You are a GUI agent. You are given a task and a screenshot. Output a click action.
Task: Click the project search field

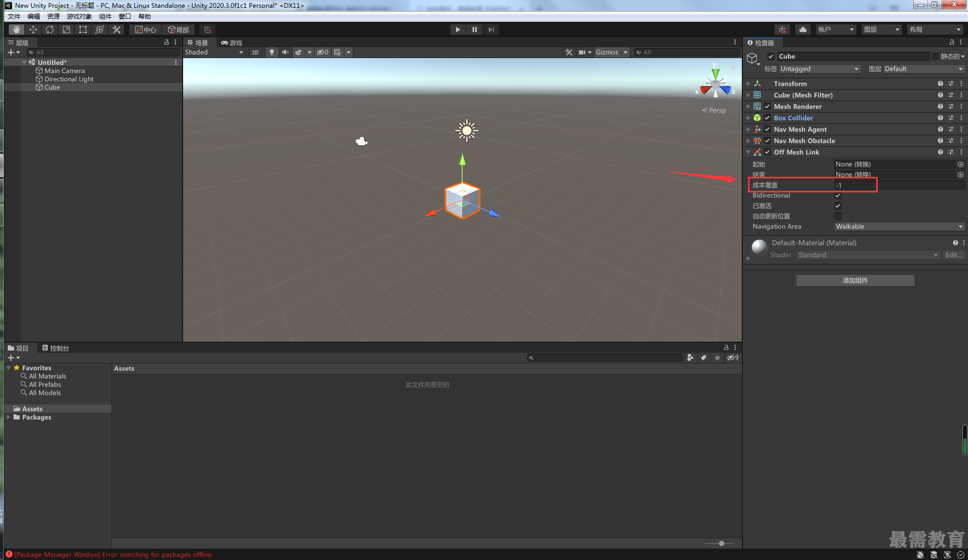coord(605,358)
